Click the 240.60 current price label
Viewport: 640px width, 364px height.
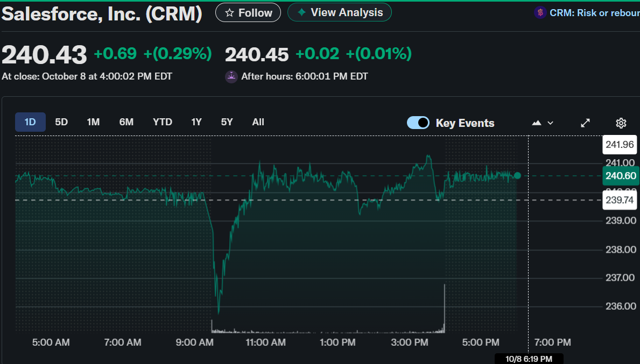(621, 176)
